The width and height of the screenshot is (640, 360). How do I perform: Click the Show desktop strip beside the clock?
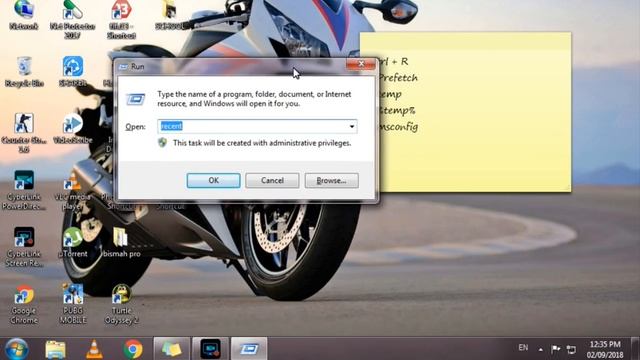tap(635, 349)
